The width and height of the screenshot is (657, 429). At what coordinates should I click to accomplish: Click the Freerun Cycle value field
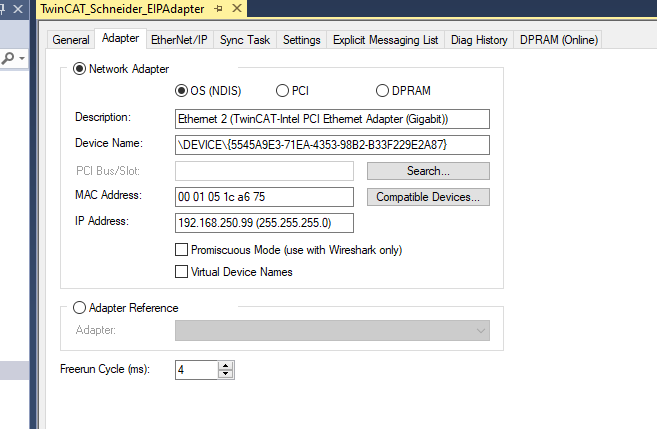point(197,370)
